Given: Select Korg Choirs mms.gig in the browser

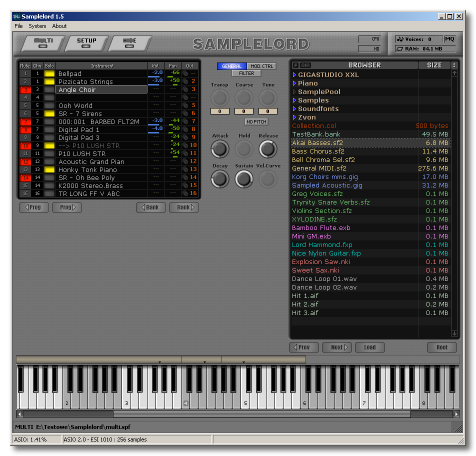Looking at the screenshot, I should pyautogui.click(x=371, y=177).
